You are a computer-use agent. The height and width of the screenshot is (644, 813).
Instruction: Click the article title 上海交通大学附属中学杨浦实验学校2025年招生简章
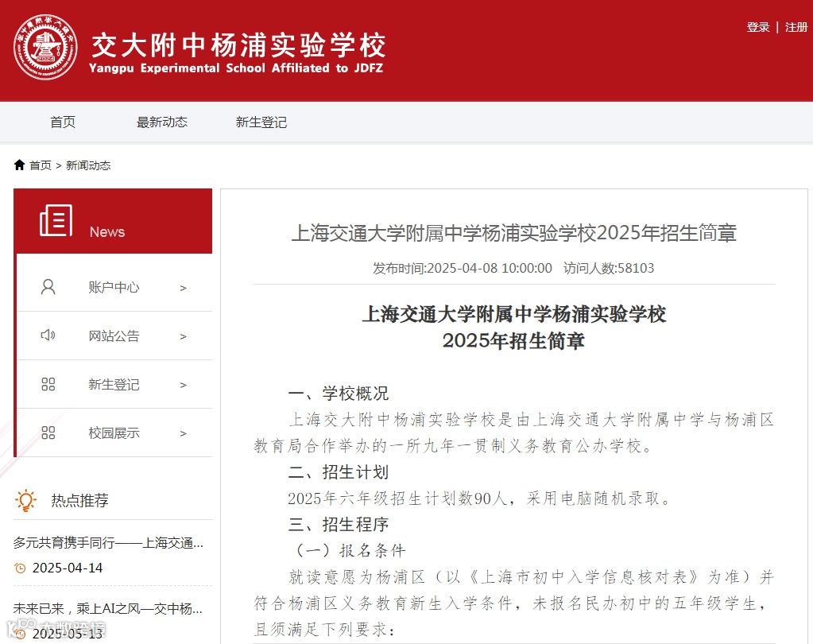[x=514, y=233]
